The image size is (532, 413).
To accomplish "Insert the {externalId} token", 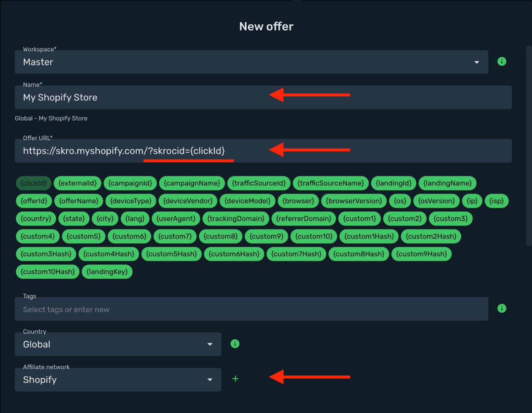I will coord(78,183).
